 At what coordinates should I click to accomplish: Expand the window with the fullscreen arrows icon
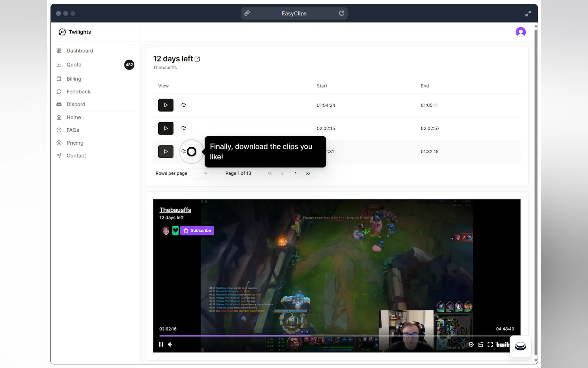coord(528,13)
